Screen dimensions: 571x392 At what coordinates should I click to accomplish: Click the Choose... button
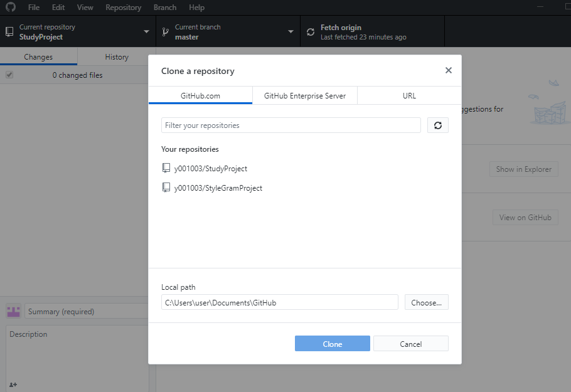427,302
